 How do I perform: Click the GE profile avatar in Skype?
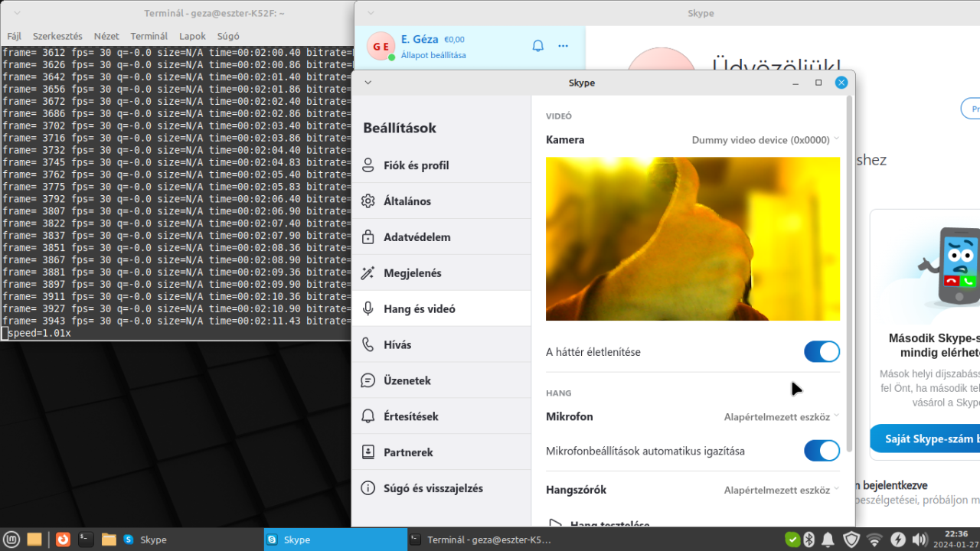[381, 47]
